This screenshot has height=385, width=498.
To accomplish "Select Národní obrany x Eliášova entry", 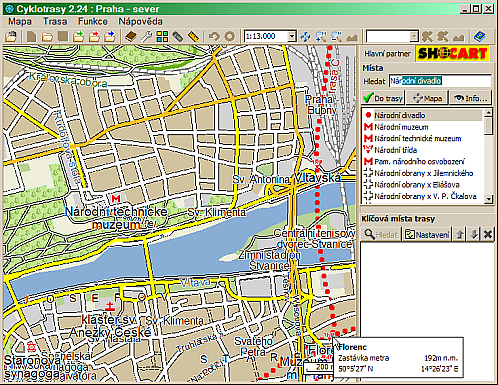I will point(423,185).
